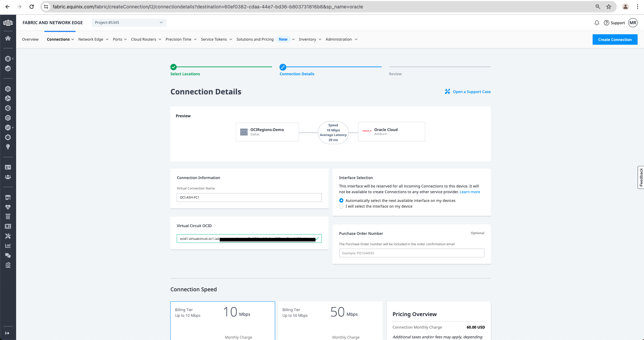
Task: Select automatic interface selection radio option
Action: pos(341,201)
